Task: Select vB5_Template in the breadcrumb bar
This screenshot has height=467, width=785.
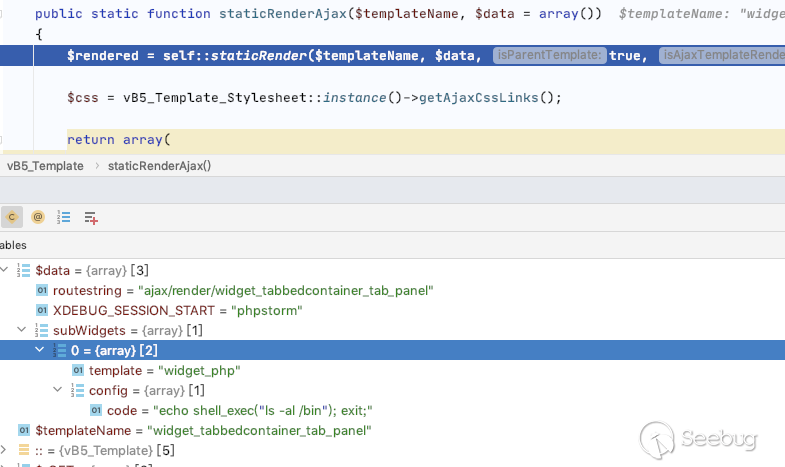Action: click(x=45, y=166)
